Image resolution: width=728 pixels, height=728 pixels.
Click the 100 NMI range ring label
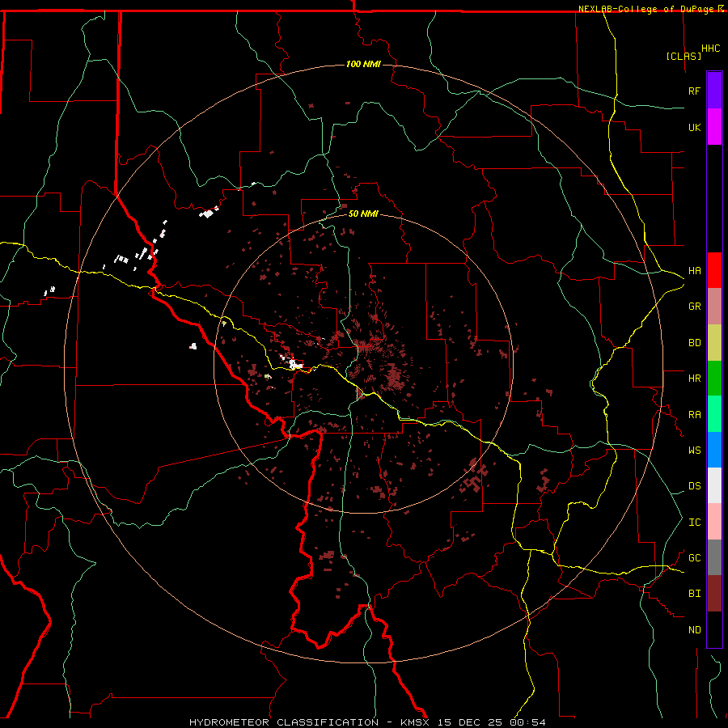[363, 64]
